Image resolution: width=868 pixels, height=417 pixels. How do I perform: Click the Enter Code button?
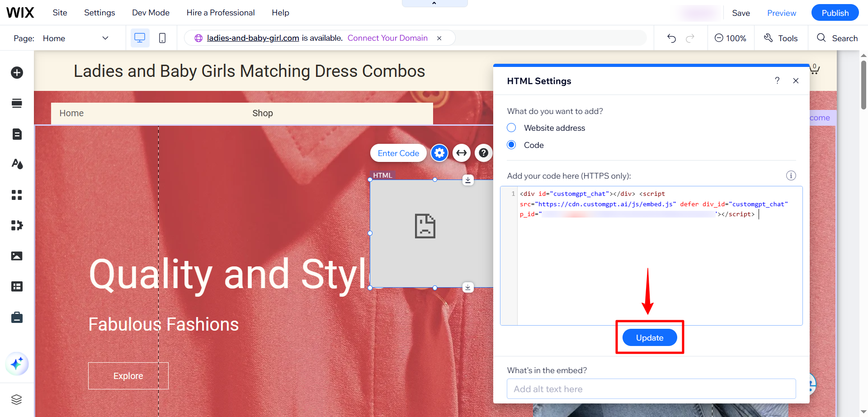398,153
